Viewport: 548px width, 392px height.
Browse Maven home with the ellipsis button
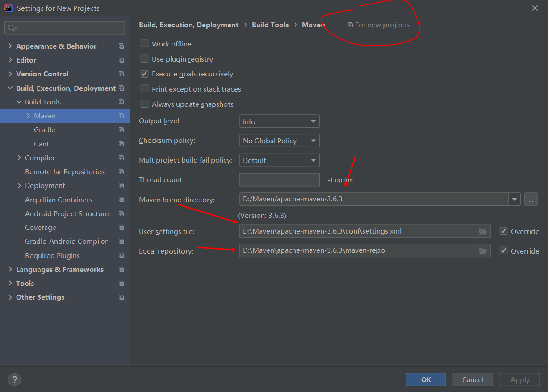(x=531, y=199)
